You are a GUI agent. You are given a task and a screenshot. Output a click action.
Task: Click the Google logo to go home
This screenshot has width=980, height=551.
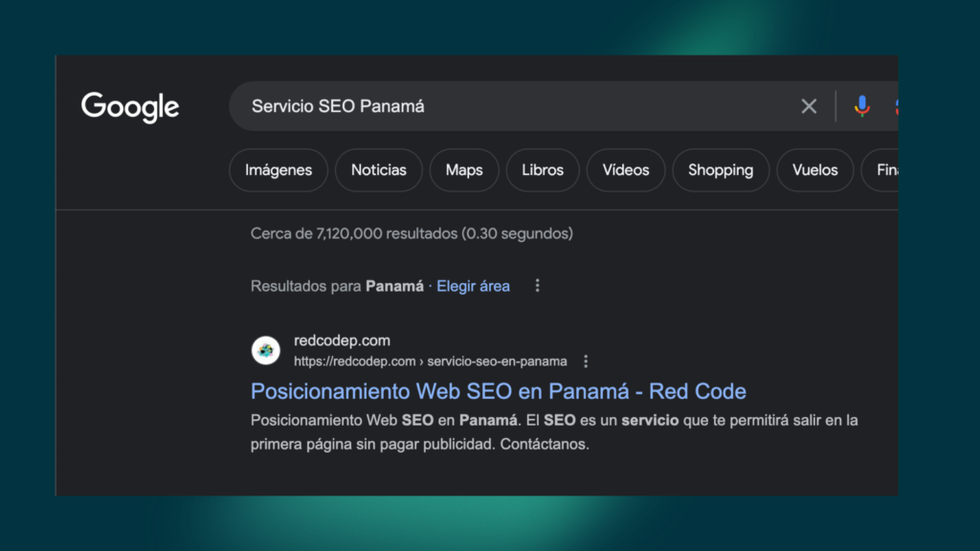(x=130, y=107)
